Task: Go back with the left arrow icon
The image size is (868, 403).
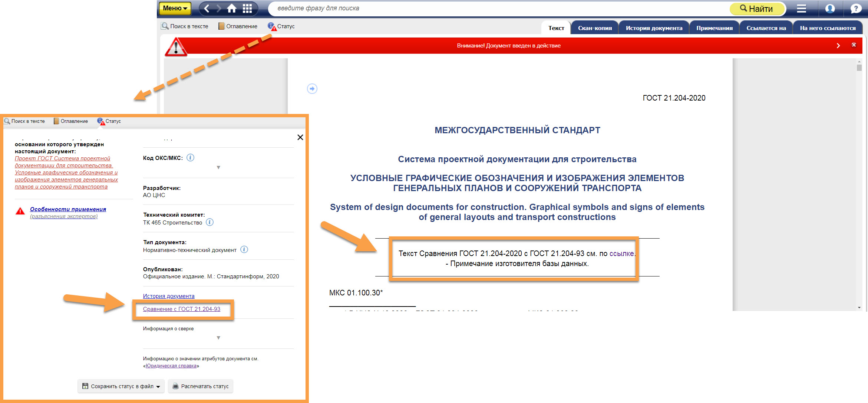Action: 207,9
